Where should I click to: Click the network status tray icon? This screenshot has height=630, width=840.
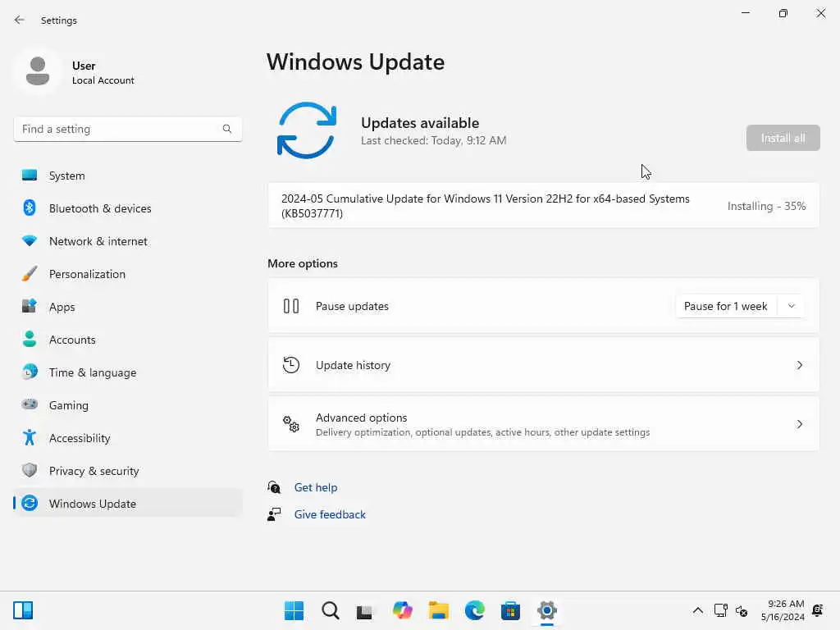pos(720,610)
